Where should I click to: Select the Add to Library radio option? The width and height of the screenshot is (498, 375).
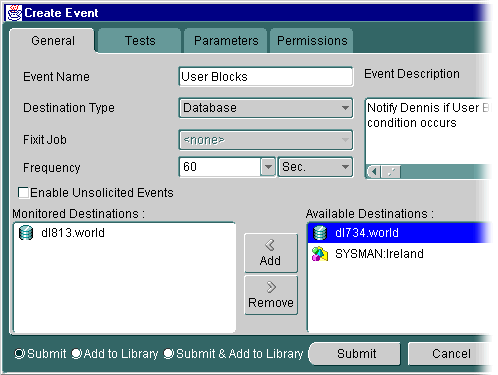tap(76, 354)
